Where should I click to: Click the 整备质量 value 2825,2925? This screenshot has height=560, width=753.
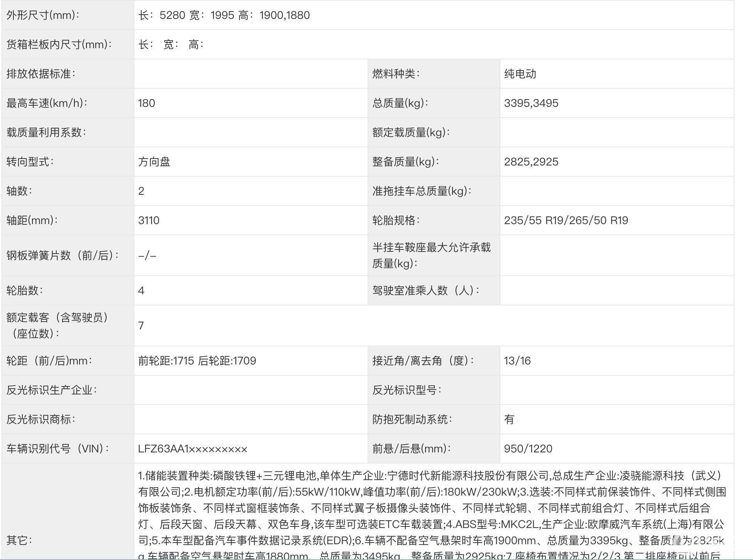(x=531, y=162)
